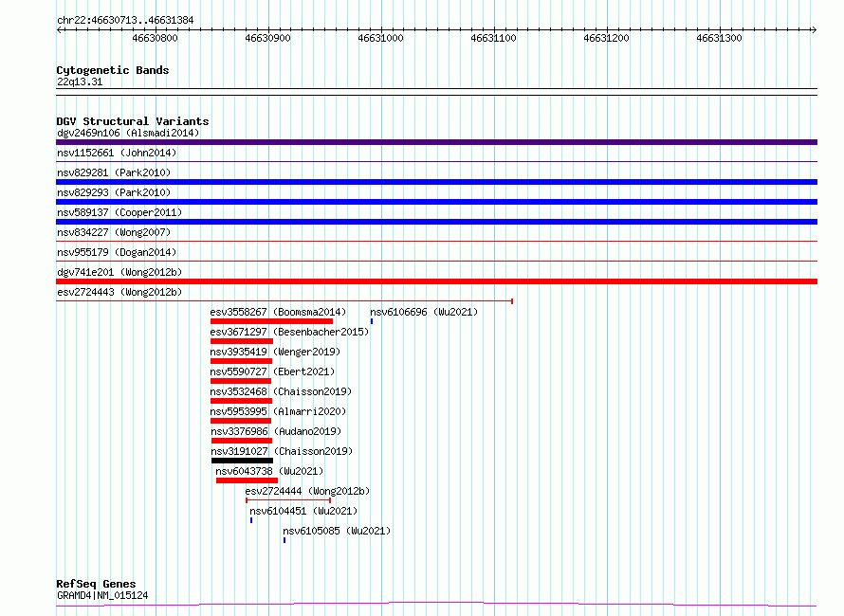Image resolution: width=844 pixels, height=616 pixels.
Task: Open the nsv1152661 (John2014) variant label
Action: click(117, 153)
